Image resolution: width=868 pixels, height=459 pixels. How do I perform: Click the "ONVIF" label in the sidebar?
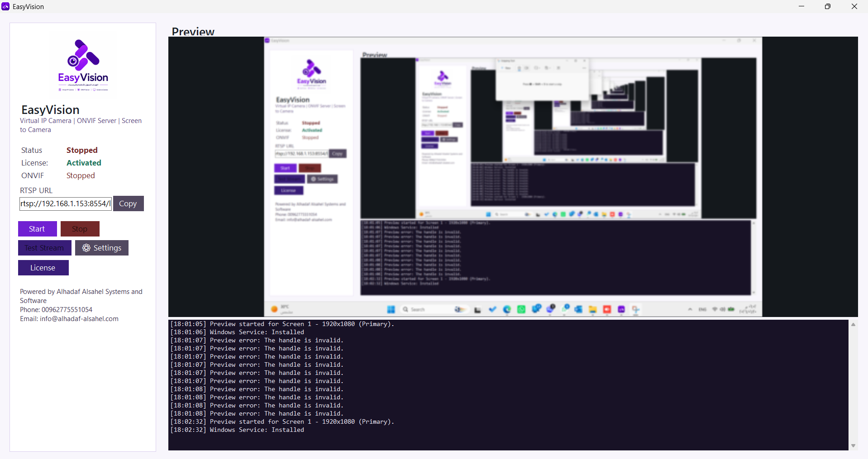pyautogui.click(x=33, y=175)
